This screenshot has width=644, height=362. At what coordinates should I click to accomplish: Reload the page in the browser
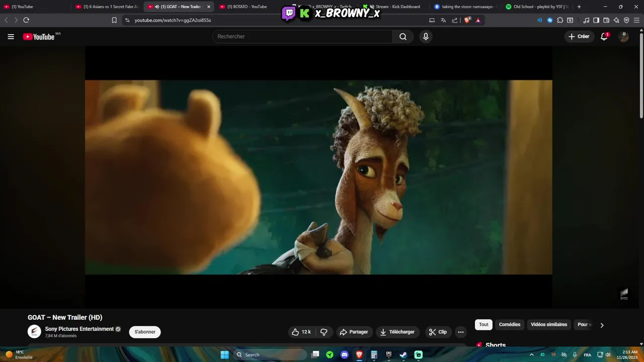pos(26,20)
